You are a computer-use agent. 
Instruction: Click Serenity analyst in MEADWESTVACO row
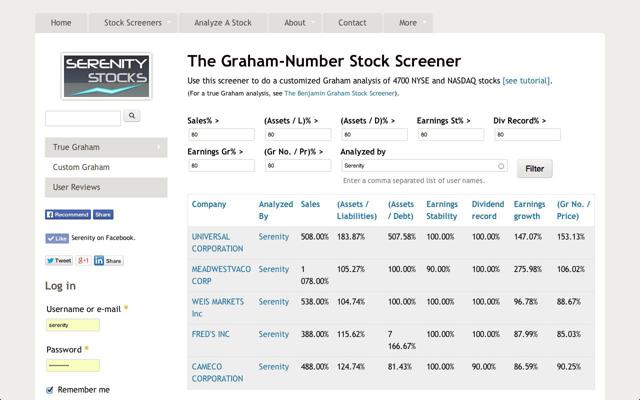273,269
